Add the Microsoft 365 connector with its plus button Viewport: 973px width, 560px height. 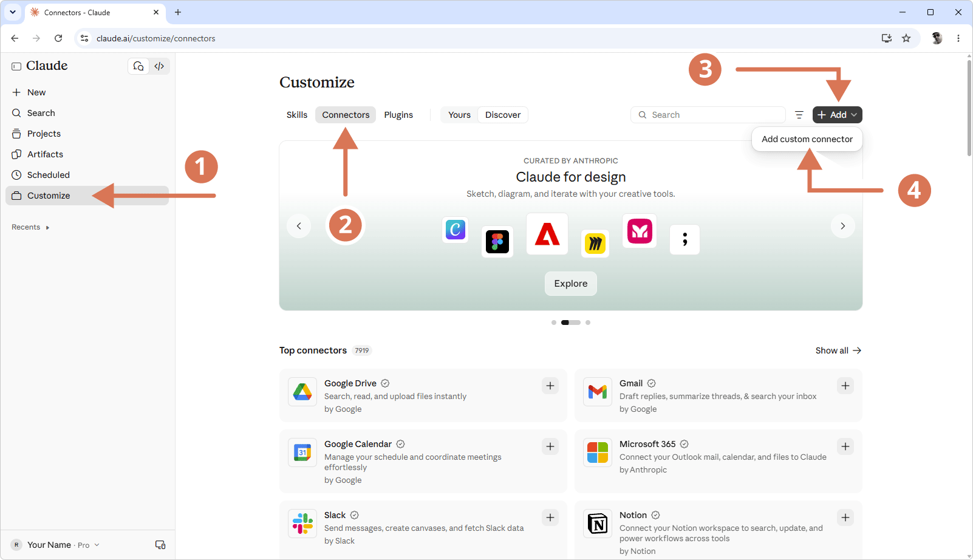(845, 446)
